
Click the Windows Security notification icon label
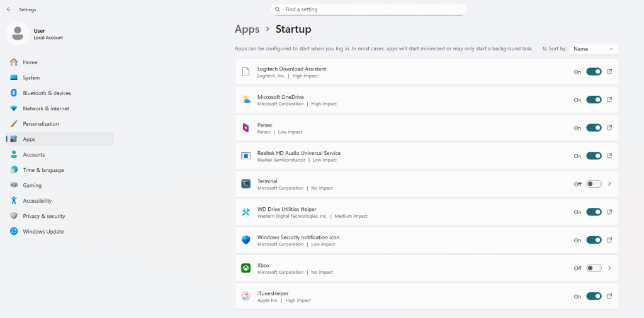pyautogui.click(x=298, y=237)
